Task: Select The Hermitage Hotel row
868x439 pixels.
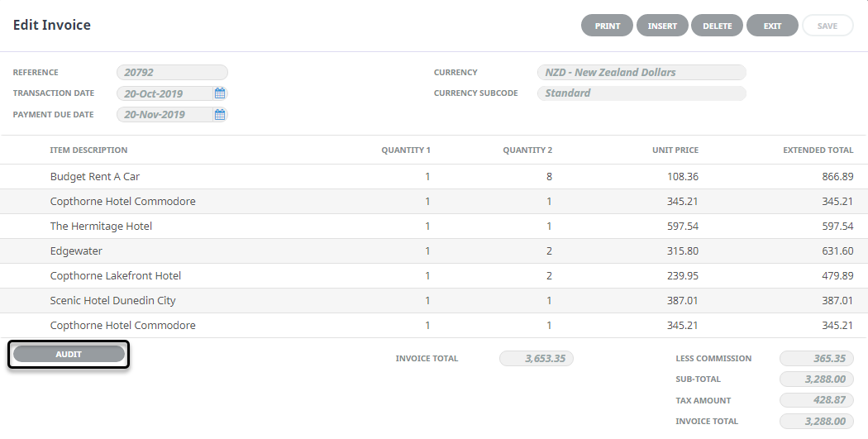Action: (x=434, y=226)
